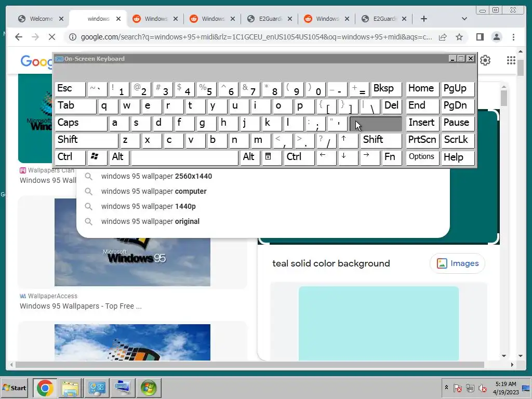
Task: Select suggestion 'windows 95 wallpaper computer'
Action: pyautogui.click(x=263, y=191)
